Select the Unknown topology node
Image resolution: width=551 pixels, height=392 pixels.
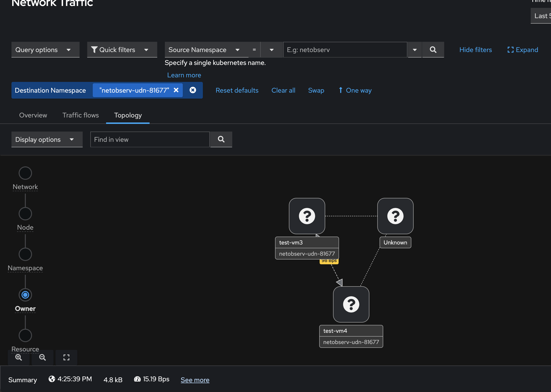pos(395,216)
